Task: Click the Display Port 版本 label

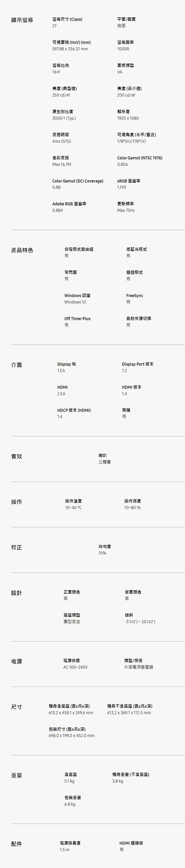Action: click(138, 364)
